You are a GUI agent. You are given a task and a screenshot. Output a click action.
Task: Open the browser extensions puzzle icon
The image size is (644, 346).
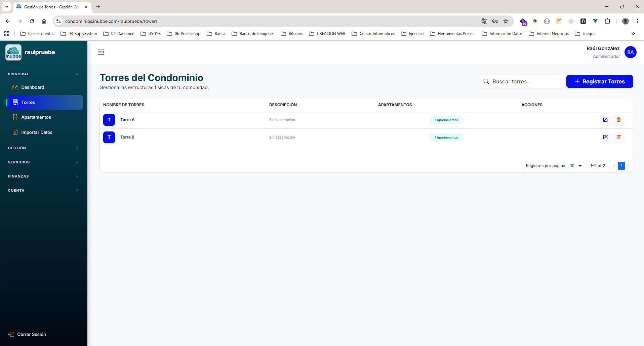607,21
